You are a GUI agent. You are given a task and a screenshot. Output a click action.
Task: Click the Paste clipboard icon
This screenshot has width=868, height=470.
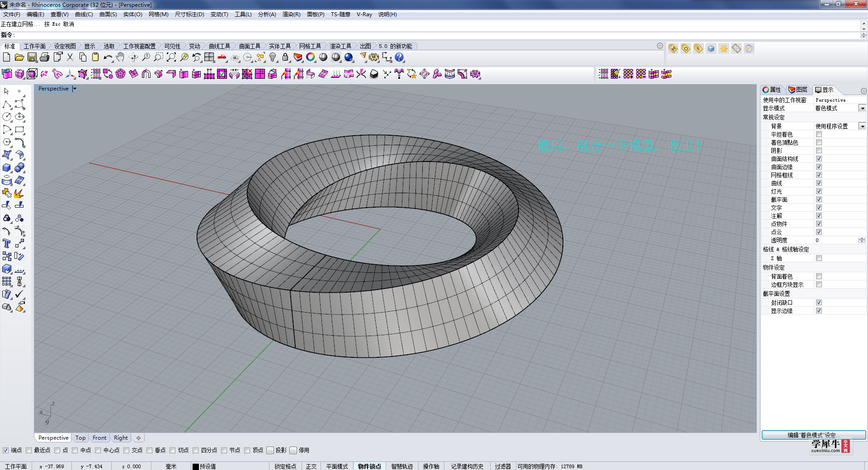click(x=95, y=57)
